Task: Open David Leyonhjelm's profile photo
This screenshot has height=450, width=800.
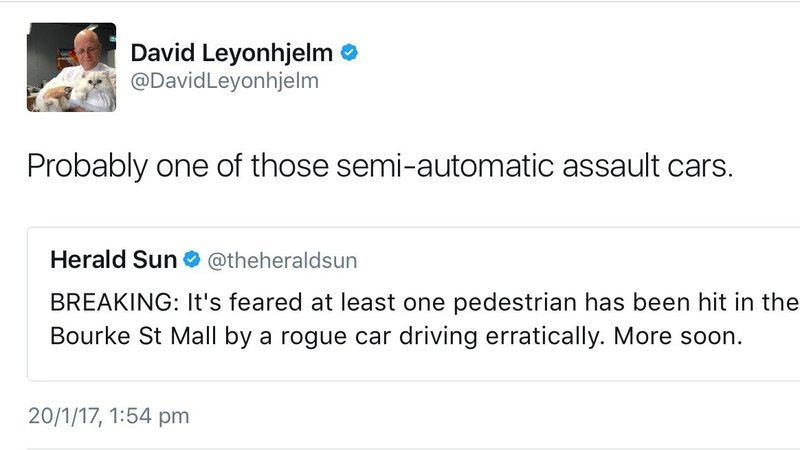Action: tap(71, 68)
